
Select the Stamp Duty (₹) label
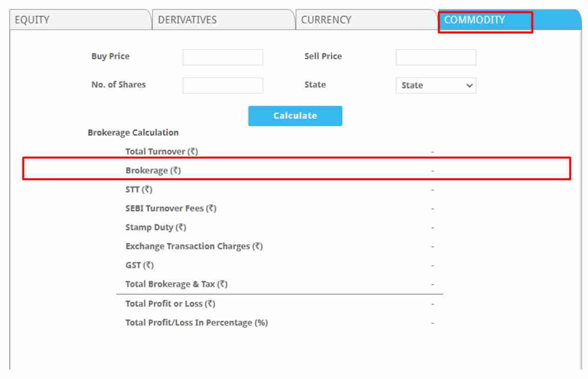(x=156, y=227)
